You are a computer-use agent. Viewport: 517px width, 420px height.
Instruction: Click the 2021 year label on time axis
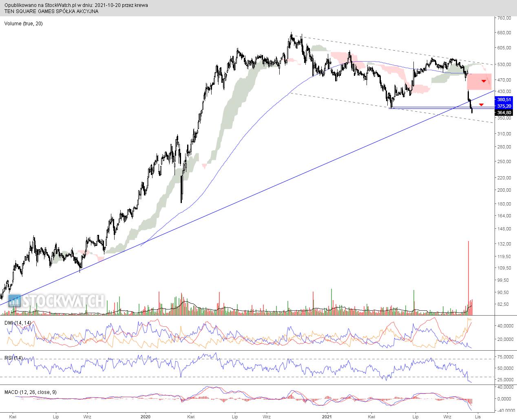click(327, 417)
